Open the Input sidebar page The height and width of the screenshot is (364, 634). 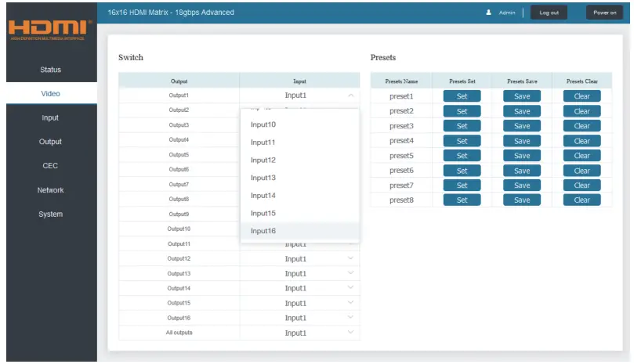point(51,117)
